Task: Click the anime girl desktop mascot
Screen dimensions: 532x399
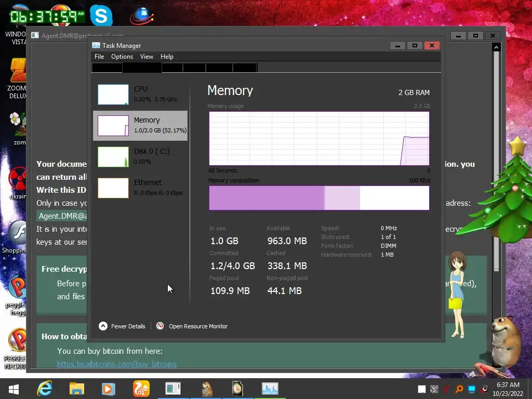Action: click(x=457, y=295)
